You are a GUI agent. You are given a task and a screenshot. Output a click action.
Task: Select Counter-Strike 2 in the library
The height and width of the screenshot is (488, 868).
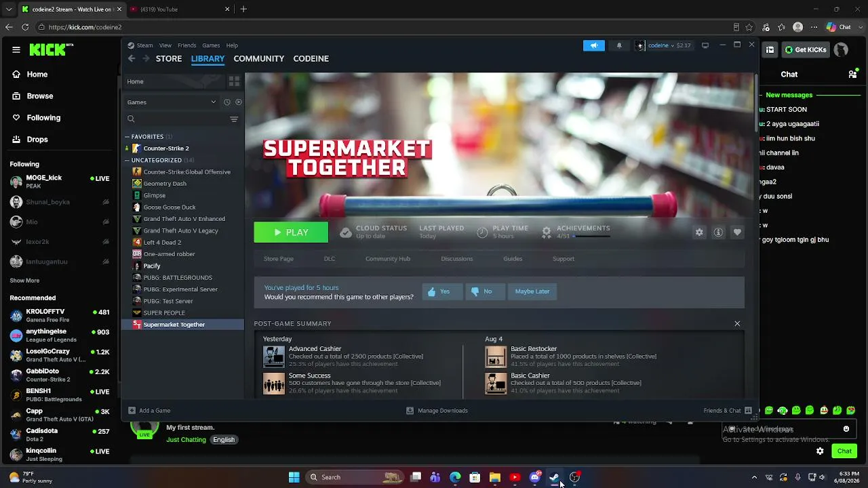[x=166, y=148]
